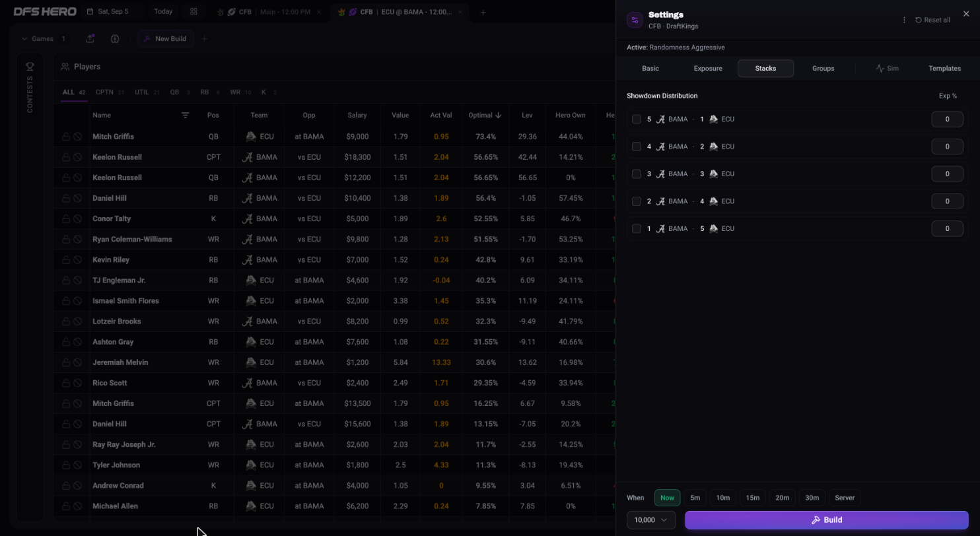Click the exclude icon for Daniel Hill RB
Viewport: 980px width, 536px height.
pos(77,198)
